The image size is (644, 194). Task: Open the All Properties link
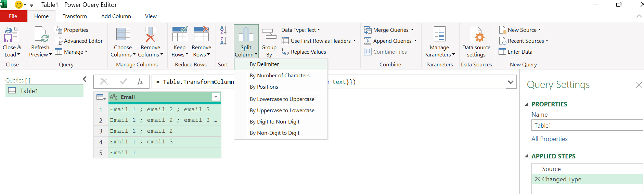pyautogui.click(x=549, y=139)
